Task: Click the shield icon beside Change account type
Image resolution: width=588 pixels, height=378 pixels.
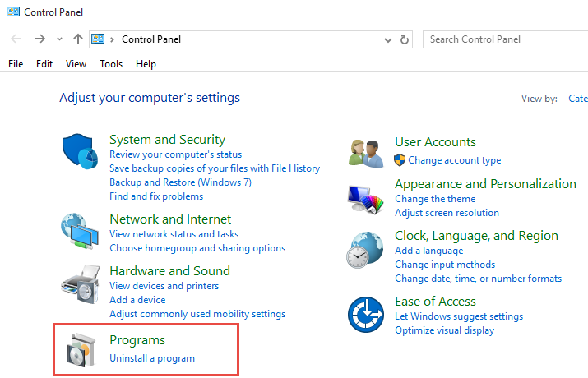Action: click(400, 160)
